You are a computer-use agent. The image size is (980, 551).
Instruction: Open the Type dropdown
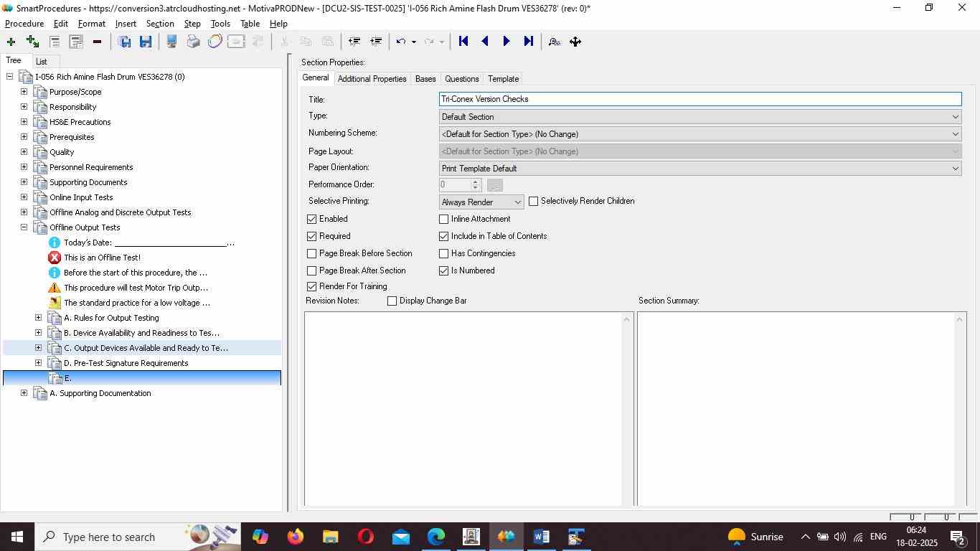[700, 117]
